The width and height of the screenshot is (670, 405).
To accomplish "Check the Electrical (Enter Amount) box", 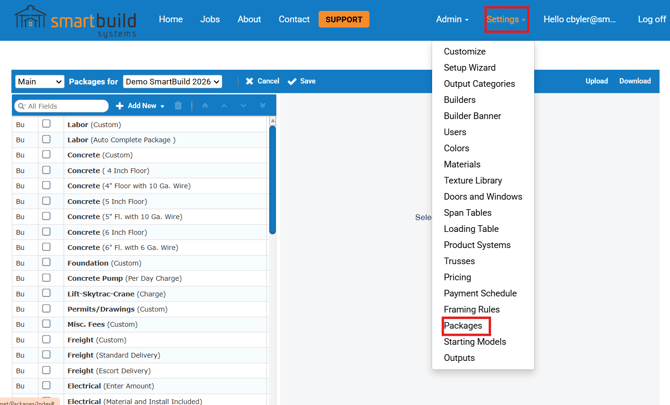I will click(x=46, y=385).
